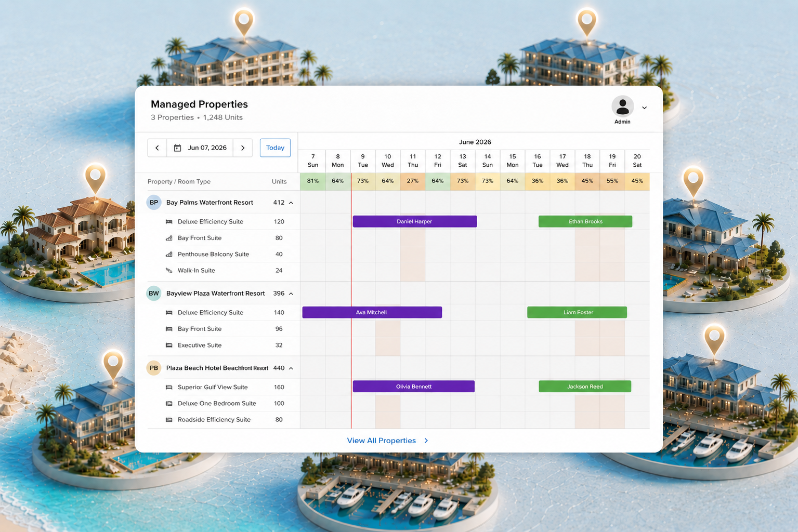Select the 17 Wed column header
This screenshot has height=532, width=798.
562,161
